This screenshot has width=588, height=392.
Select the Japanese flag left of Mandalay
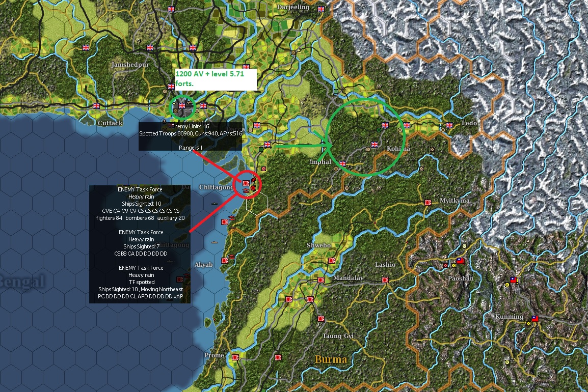pyautogui.click(x=321, y=280)
